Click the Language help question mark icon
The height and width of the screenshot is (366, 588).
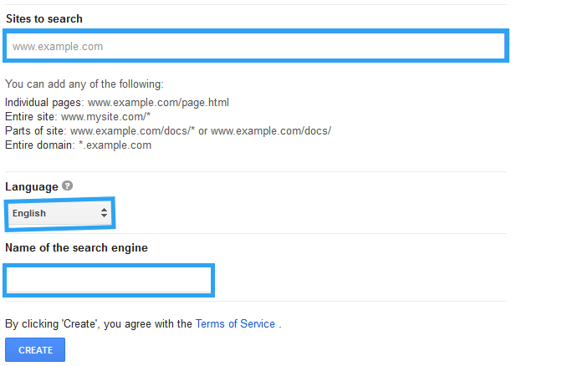coord(67,186)
